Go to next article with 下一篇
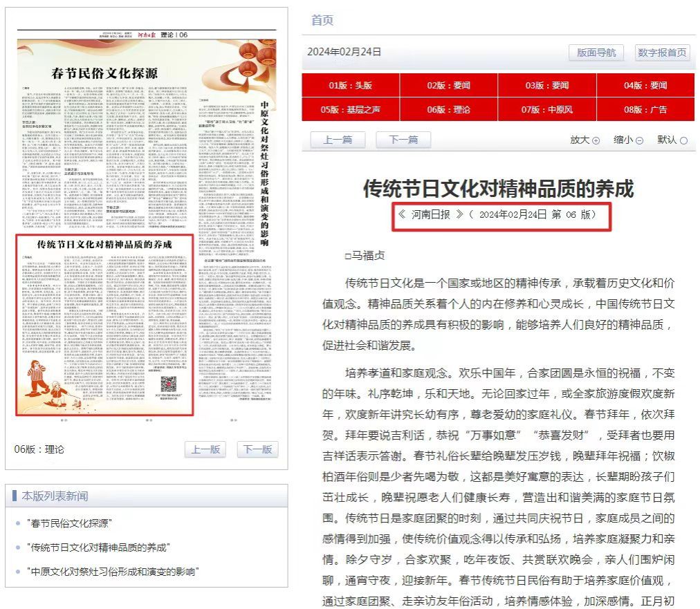Viewport: 700px width, 609px height. [x=403, y=140]
